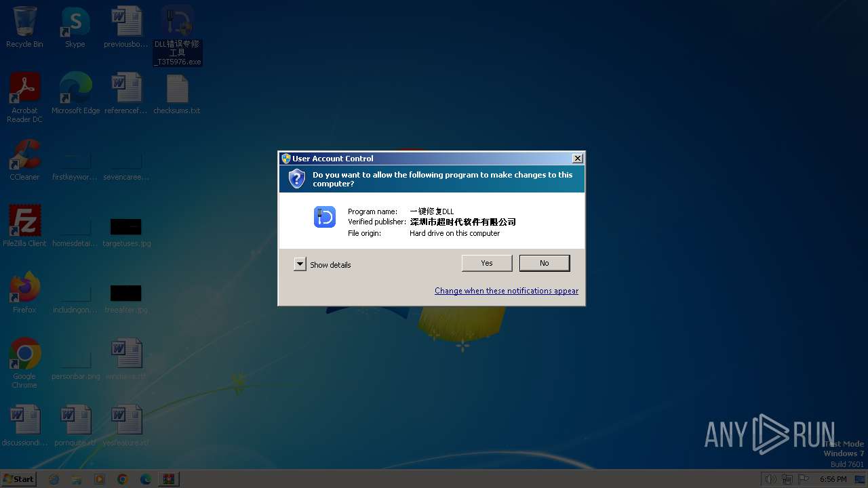The width and height of the screenshot is (868, 488).
Task: Open Skype desktop shortcut
Action: pos(75,27)
